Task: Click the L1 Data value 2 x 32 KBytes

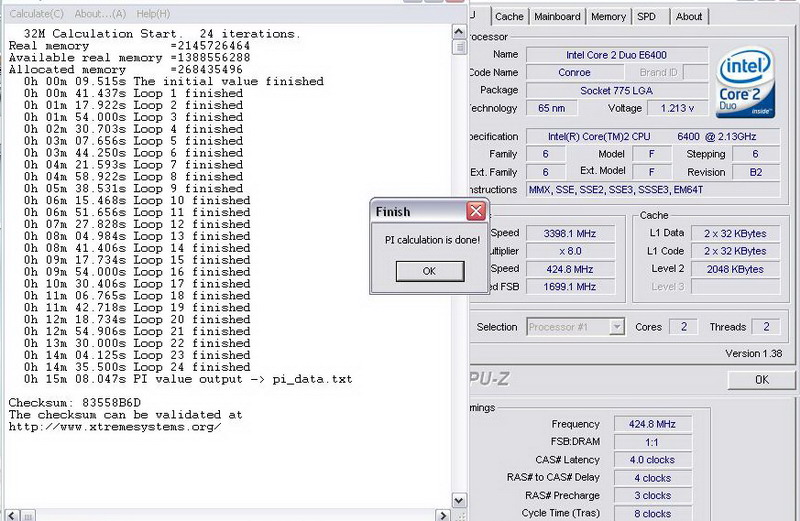Action: (x=735, y=233)
